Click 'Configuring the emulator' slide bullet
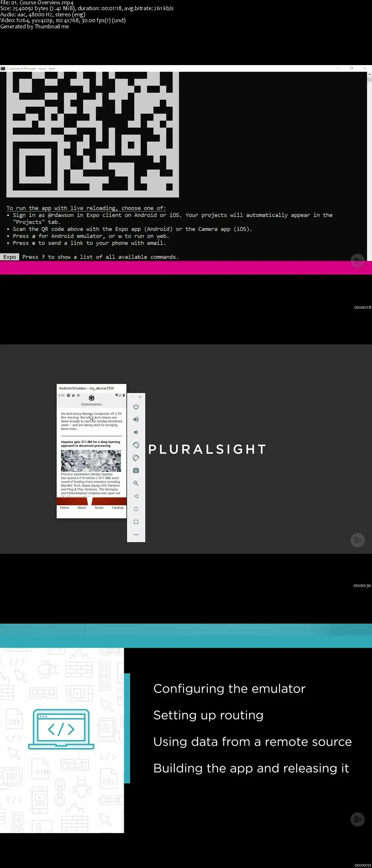Viewport: 372px width, 868px height. pos(229,689)
